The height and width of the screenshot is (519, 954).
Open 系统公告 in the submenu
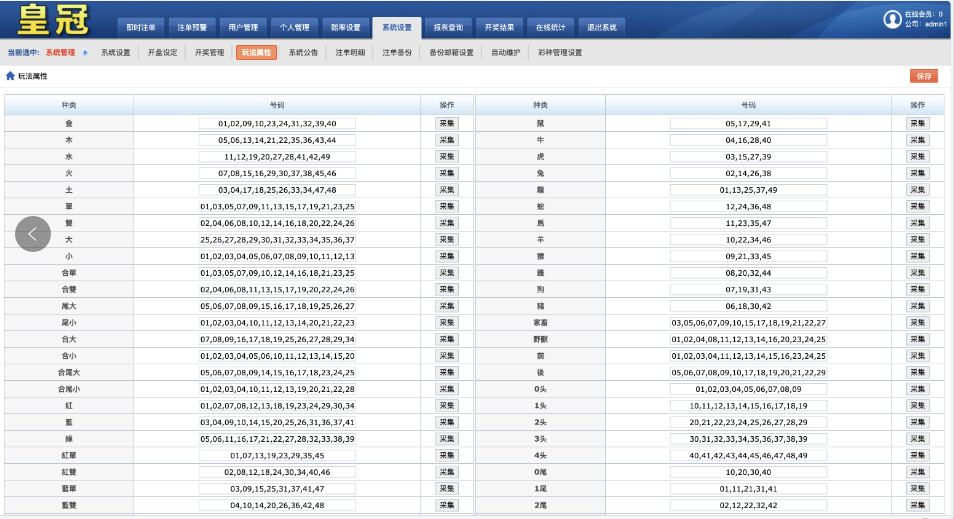303,53
